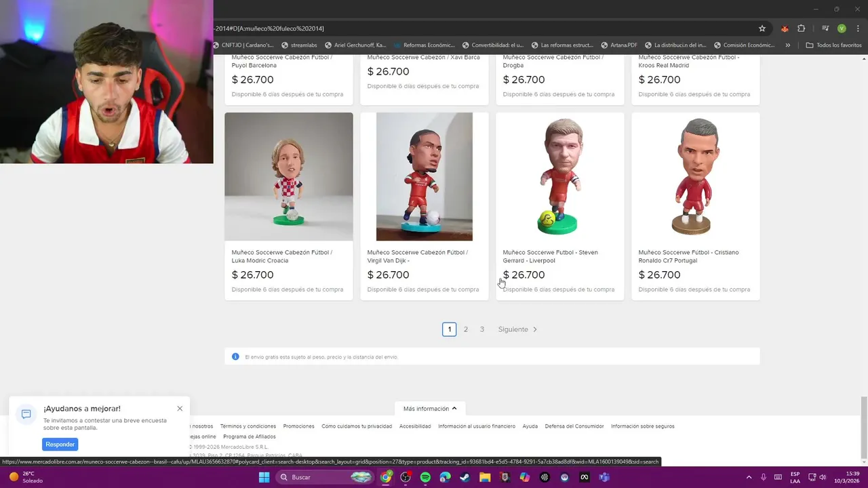Open the Drogba listing title
The width and height of the screenshot is (868, 488).
553,61
